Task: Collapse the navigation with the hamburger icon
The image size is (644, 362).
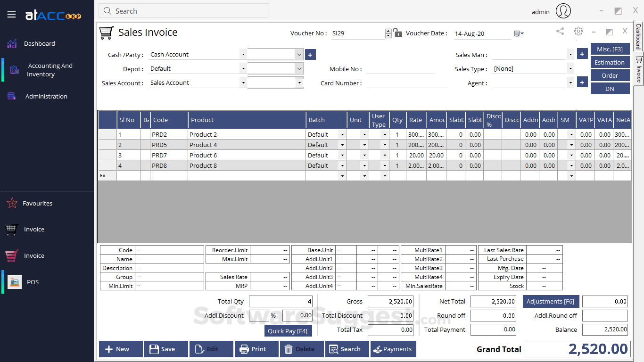Action: pyautogui.click(x=11, y=14)
